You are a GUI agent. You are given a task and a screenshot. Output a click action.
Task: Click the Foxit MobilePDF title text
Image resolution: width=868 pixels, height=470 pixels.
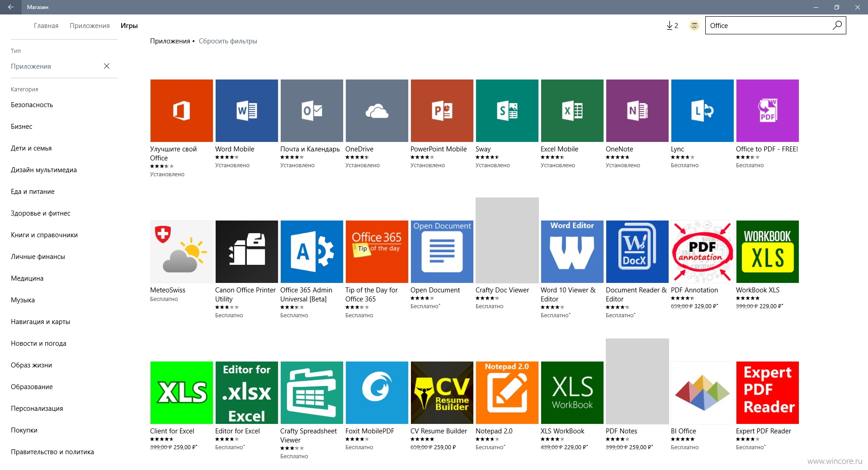point(370,431)
